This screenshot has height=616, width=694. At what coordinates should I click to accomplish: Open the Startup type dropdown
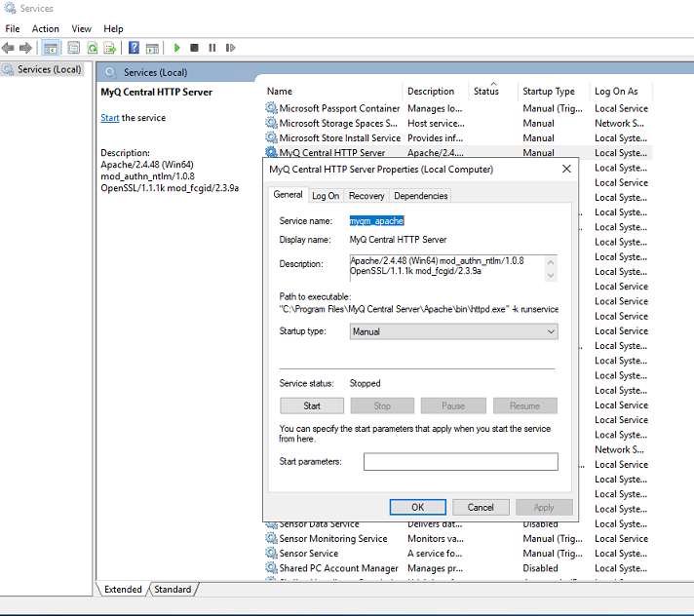[x=453, y=331]
